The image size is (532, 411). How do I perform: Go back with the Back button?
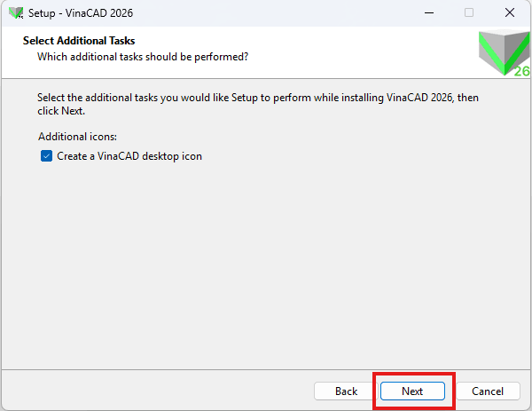point(346,391)
